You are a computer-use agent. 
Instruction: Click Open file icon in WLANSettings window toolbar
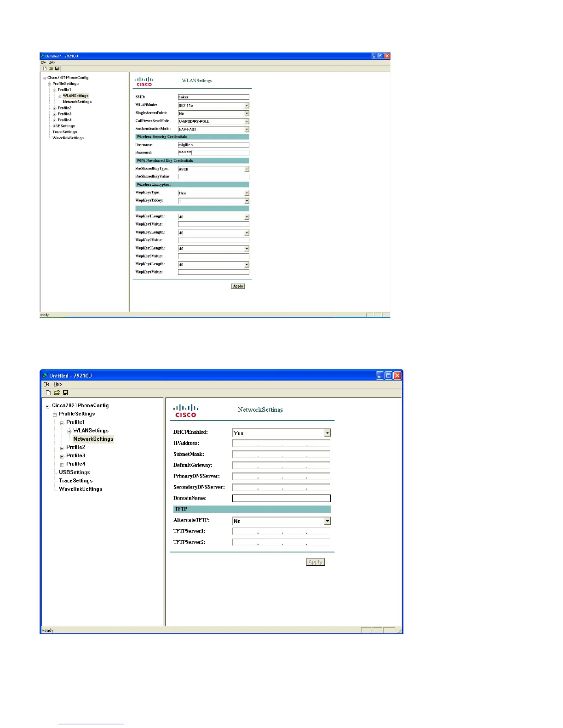pos(51,68)
